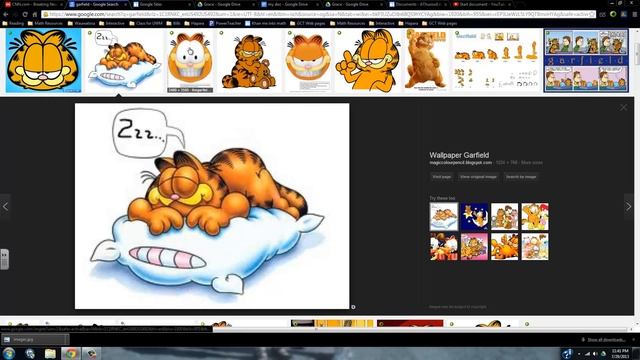The image size is (640, 360).
Task: Open Windows Explorer folder on taskbar
Action: [x=50, y=353]
